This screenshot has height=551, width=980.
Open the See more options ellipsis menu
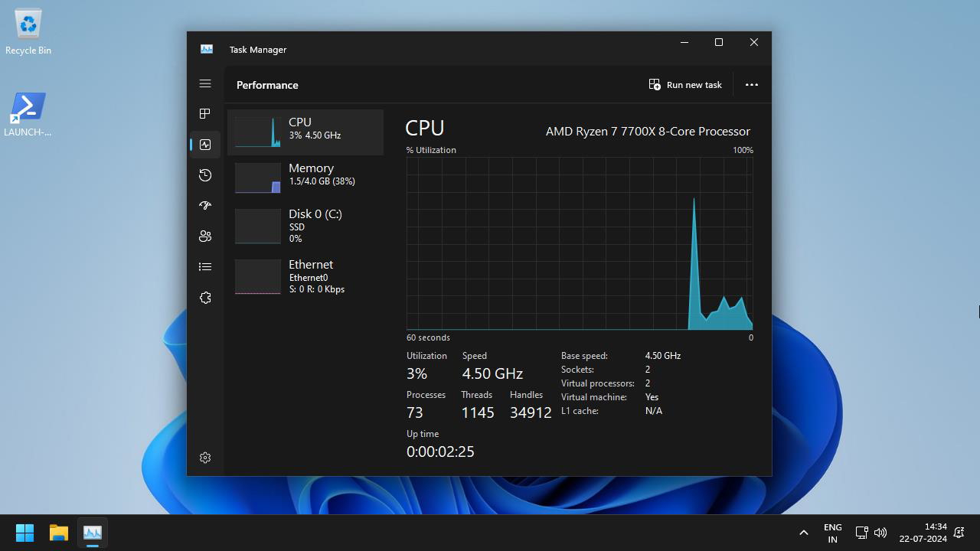(751, 84)
